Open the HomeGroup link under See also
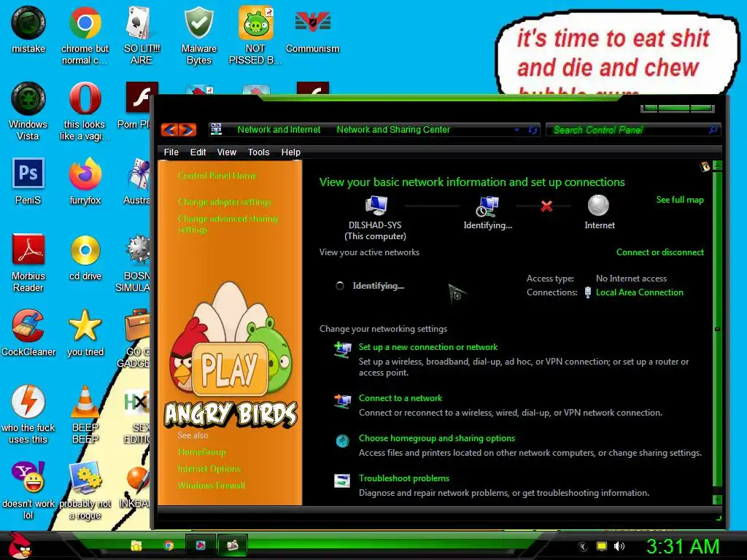Image resolution: width=747 pixels, height=560 pixels. 201,452
